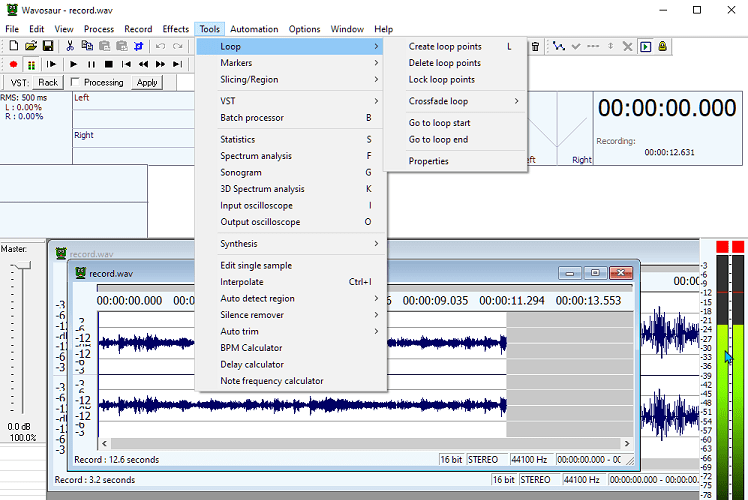Viewport: 748px width, 500px height.
Task: Click the horizontal scrollbar right arrow
Action: point(627,444)
